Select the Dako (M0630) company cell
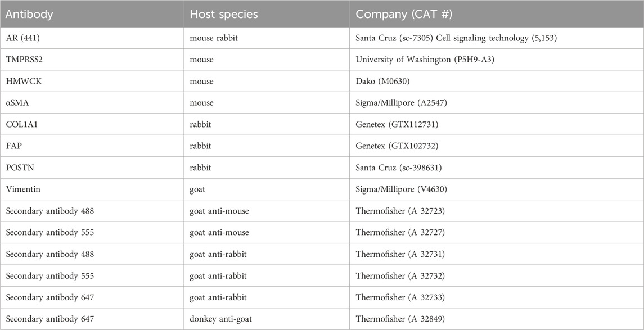The height and width of the screenshot is (330, 644). pos(383,82)
